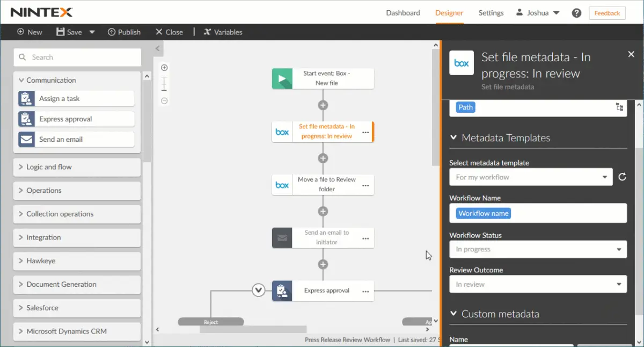Click the Box logo in panel header
The height and width of the screenshot is (347, 644).
[462, 63]
